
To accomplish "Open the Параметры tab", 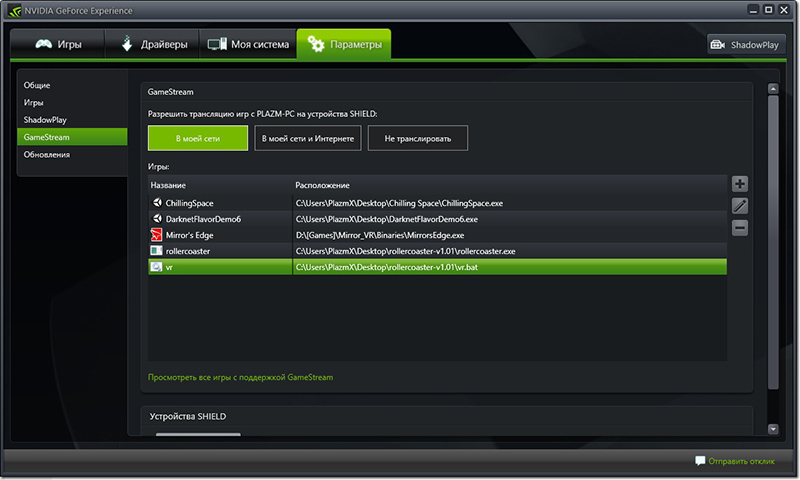I will pos(344,44).
